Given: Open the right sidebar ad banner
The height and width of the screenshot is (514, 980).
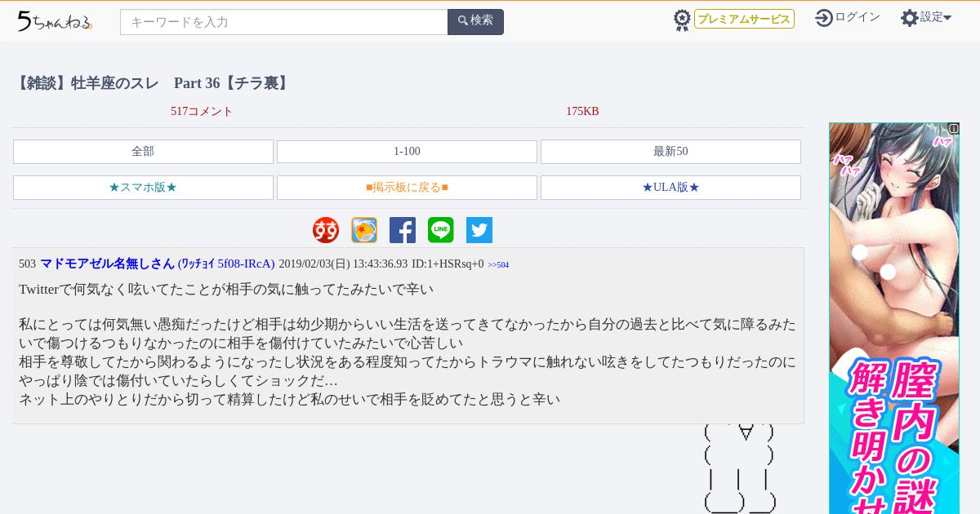Looking at the screenshot, I should point(894,318).
